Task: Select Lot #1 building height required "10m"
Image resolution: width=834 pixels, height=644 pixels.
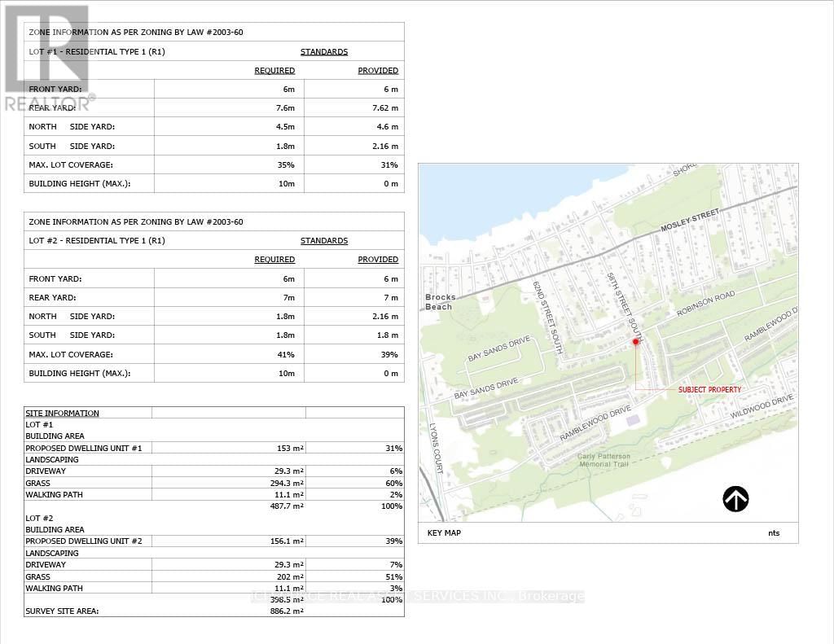Action: click(x=286, y=183)
